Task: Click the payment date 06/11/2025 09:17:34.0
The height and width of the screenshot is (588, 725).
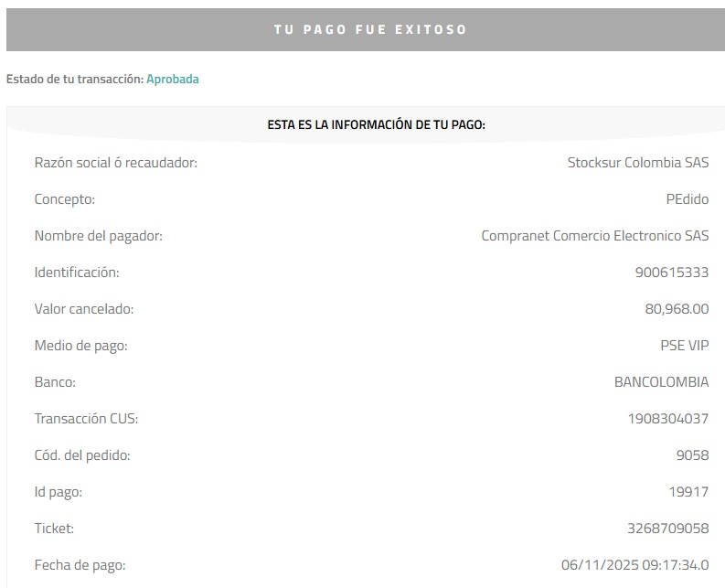Action: pos(634,565)
